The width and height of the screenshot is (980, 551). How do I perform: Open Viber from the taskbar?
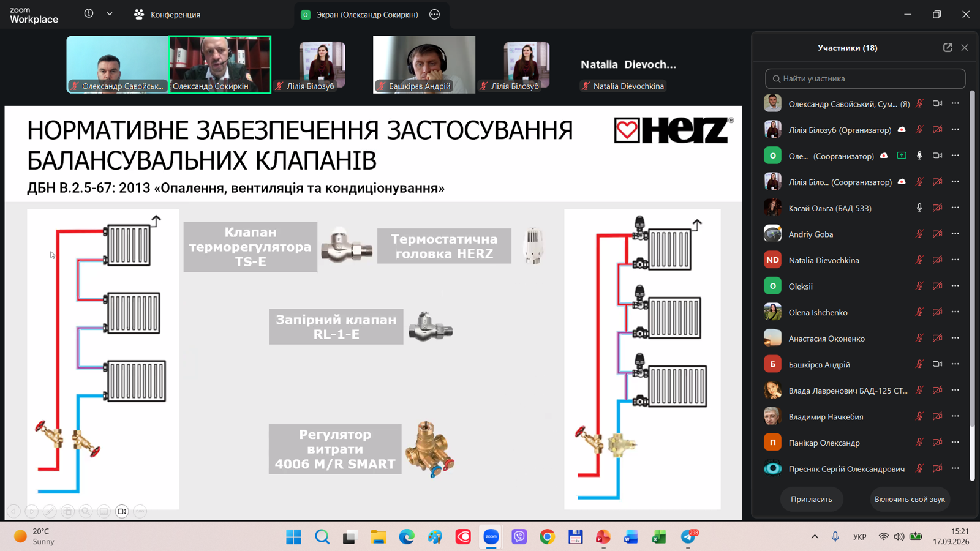click(519, 537)
